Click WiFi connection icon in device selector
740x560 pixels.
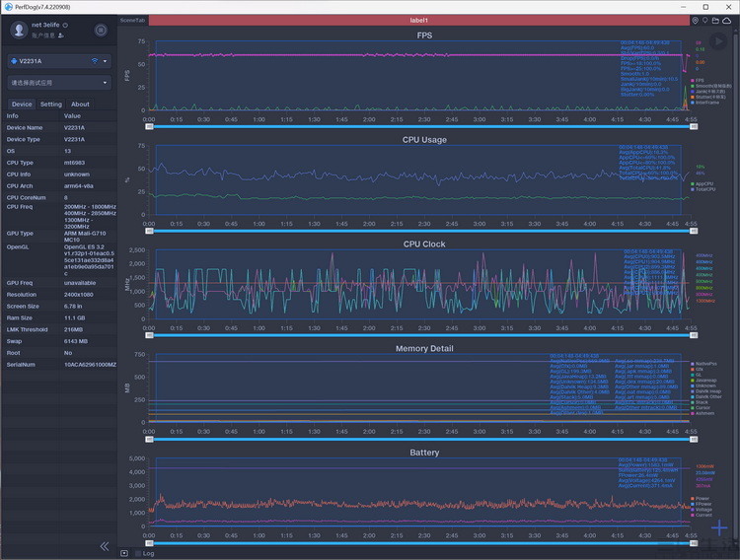click(x=95, y=61)
